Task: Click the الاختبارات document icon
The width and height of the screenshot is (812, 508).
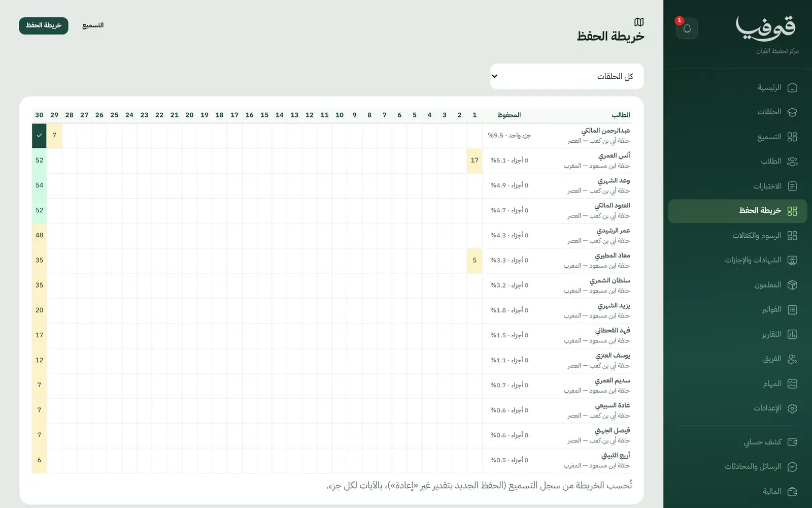Action: [792, 186]
